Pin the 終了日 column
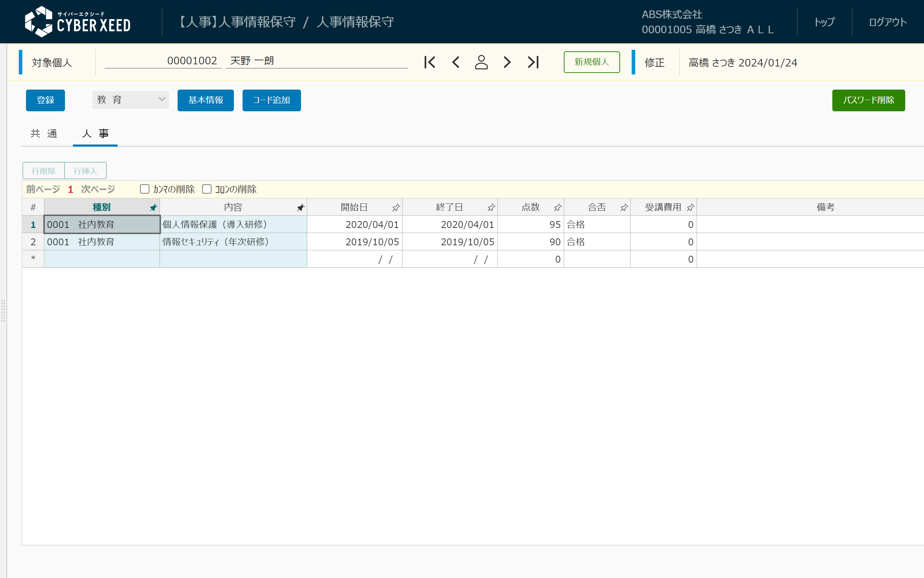This screenshot has width=924, height=578. (491, 208)
